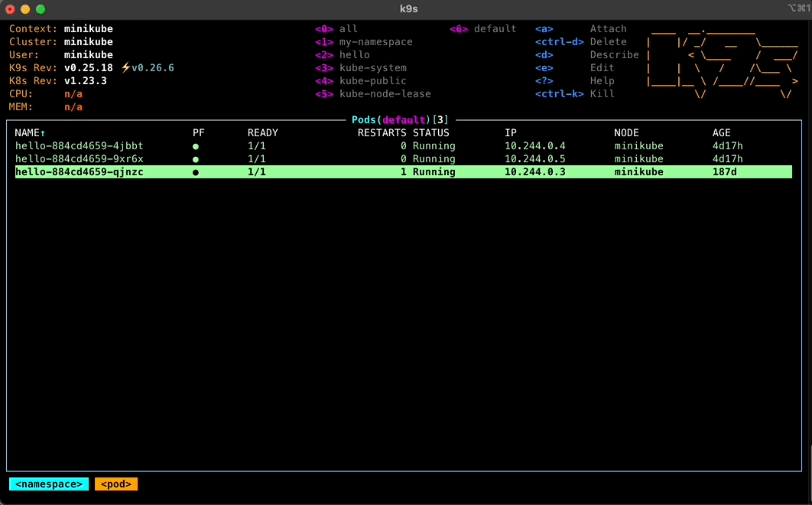
Task: Click the MEM n/a value
Action: pos(73,106)
